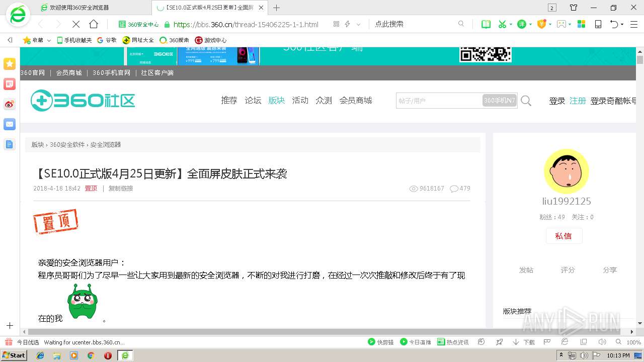Click the 登录 login link

(x=557, y=101)
